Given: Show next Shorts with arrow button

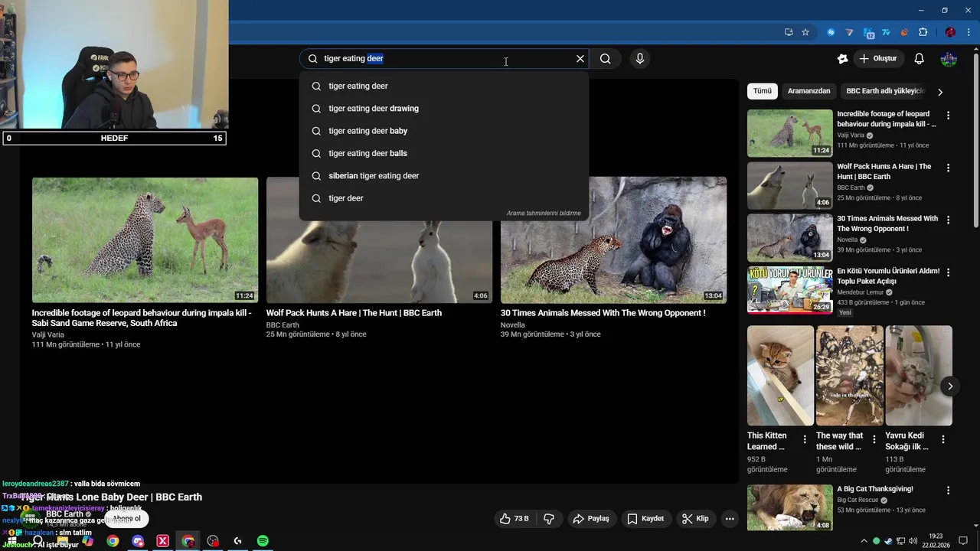Looking at the screenshot, I should point(950,386).
